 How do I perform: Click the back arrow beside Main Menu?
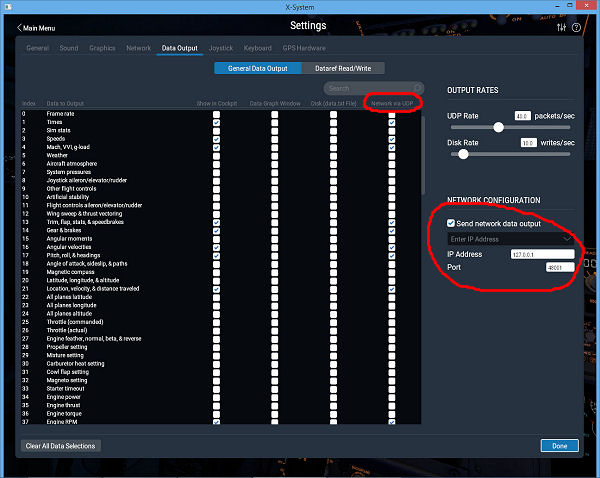point(19,26)
